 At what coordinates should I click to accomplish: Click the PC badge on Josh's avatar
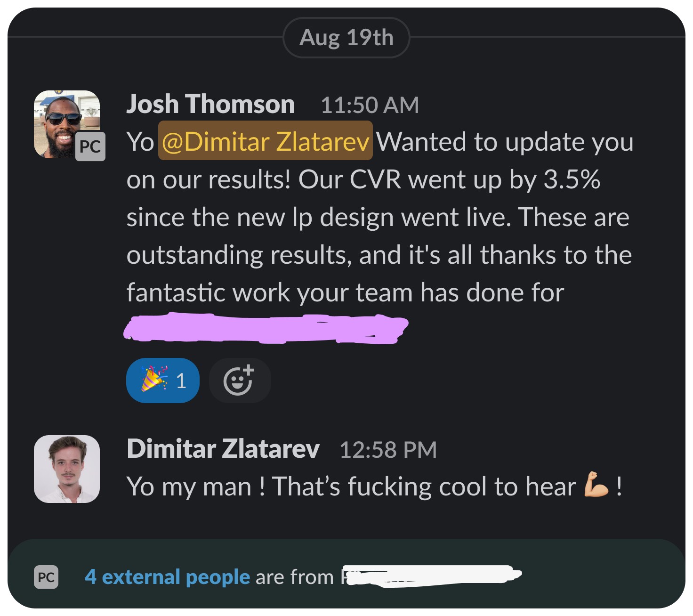90,146
